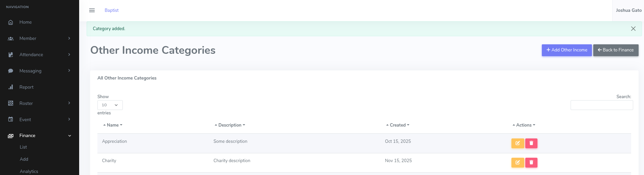This screenshot has height=175, width=644.
Task: Click the Add Other Income button
Action: click(567, 50)
